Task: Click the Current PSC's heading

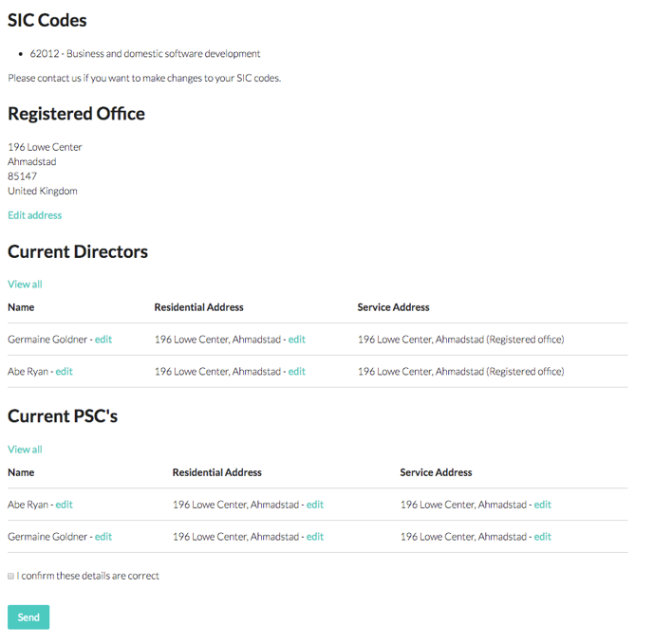Action: 63,416
